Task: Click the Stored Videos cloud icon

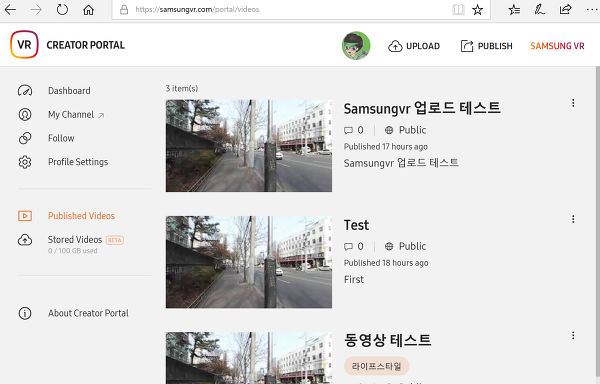Action: click(x=25, y=240)
